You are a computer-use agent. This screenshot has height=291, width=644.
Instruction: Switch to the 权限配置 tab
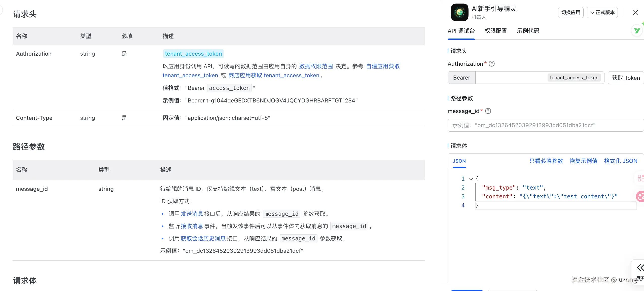click(495, 31)
